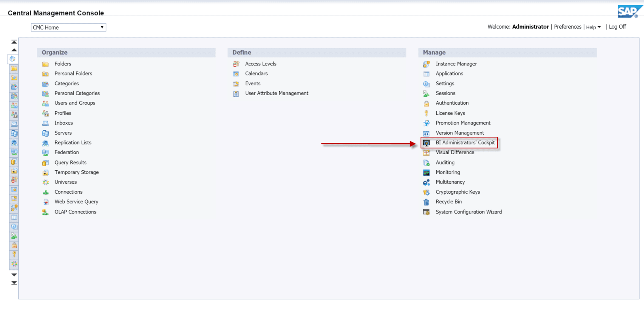Open Servers management link
Viewport: 644px width, 309px height.
click(x=63, y=133)
